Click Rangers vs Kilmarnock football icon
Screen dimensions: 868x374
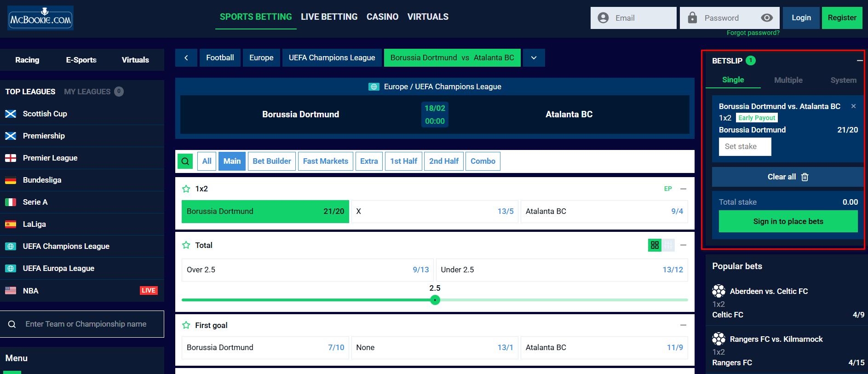point(719,339)
